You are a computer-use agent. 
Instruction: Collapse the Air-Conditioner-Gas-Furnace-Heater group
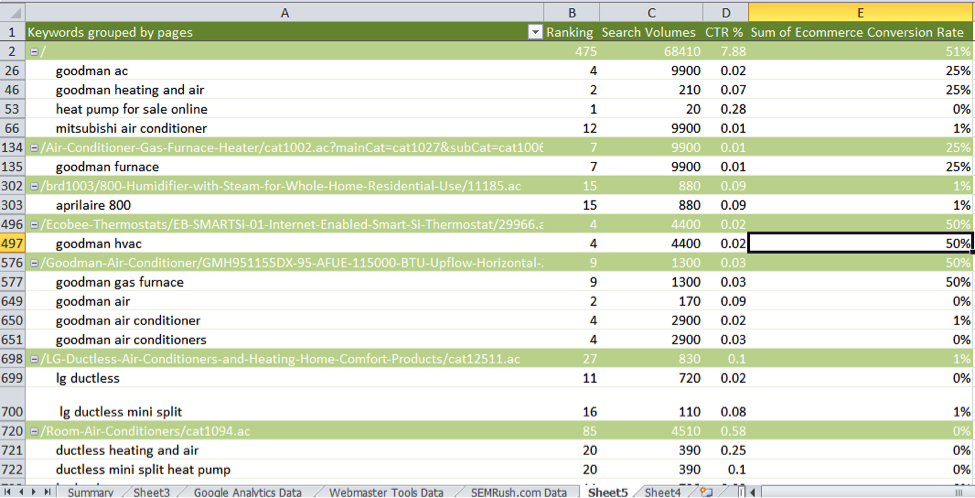34,148
